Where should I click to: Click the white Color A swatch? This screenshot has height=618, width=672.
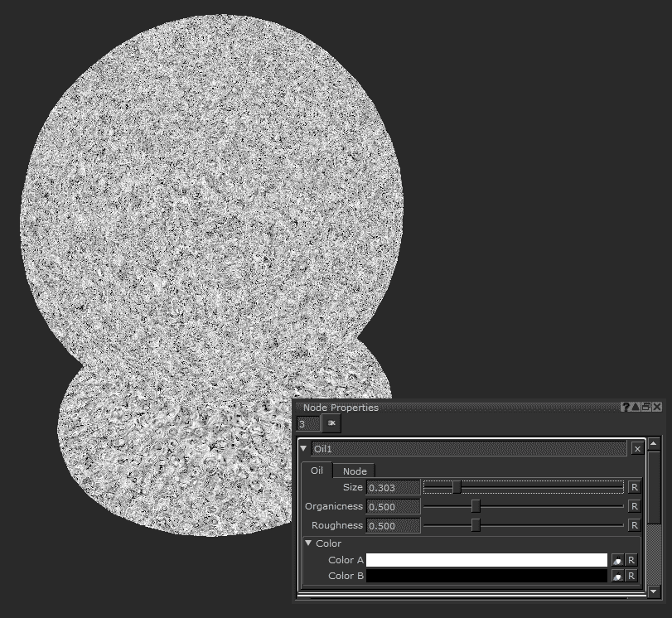[486, 561]
